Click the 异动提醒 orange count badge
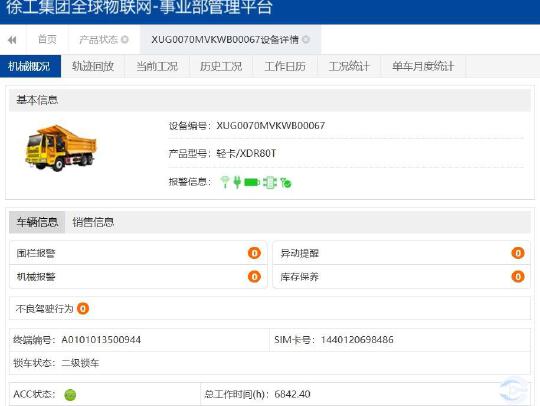540x406 pixels. click(x=518, y=253)
